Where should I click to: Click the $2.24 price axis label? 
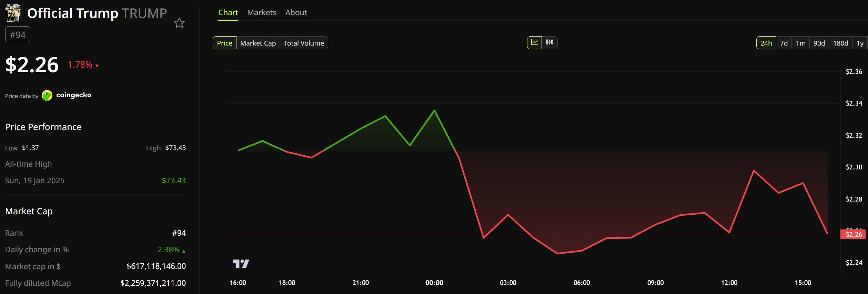(854, 263)
